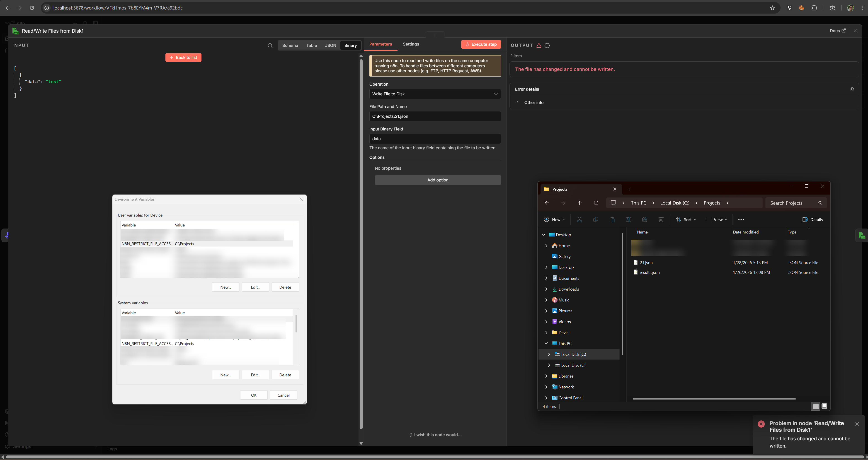Click the Execute step button
Viewport: 868px width, 460px height.
pyautogui.click(x=481, y=44)
